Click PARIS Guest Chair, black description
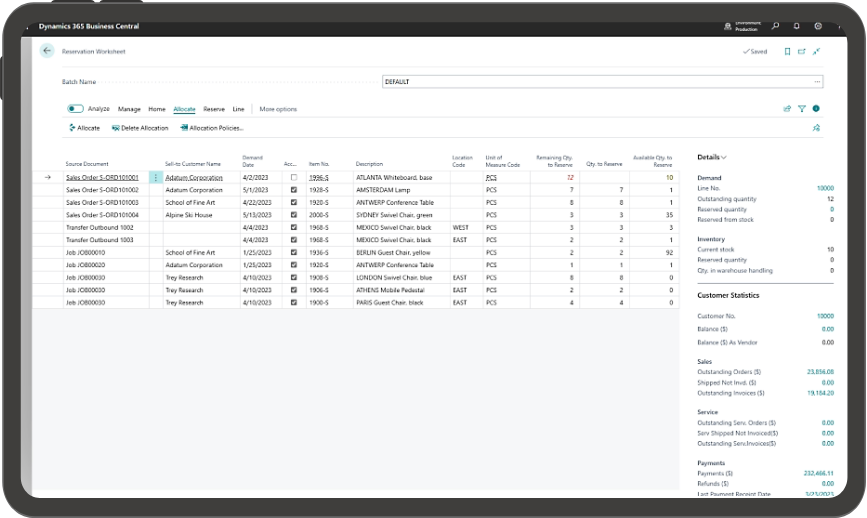This screenshot has height=518, width=867. point(390,303)
